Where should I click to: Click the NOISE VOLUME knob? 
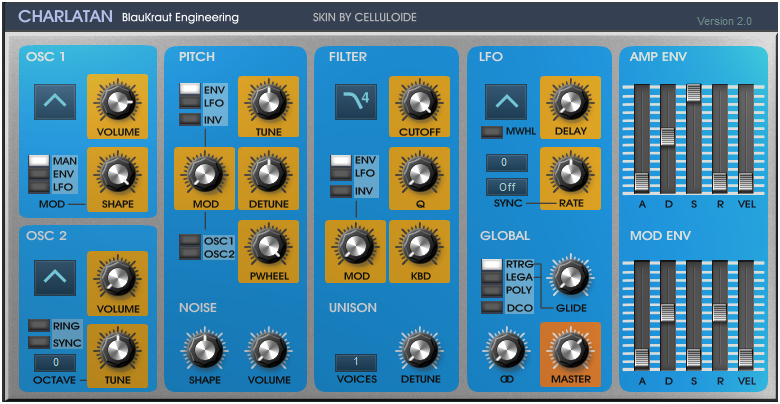point(268,351)
